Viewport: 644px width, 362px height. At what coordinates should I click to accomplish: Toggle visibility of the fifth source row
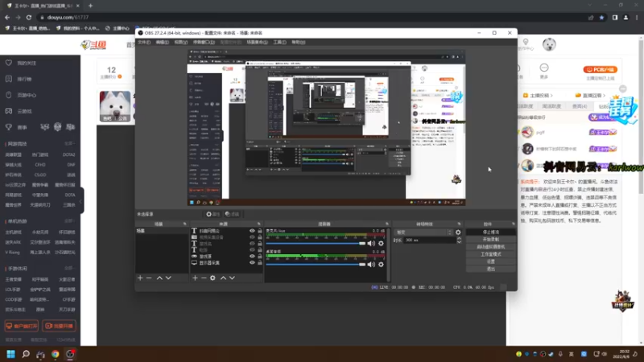click(x=252, y=256)
